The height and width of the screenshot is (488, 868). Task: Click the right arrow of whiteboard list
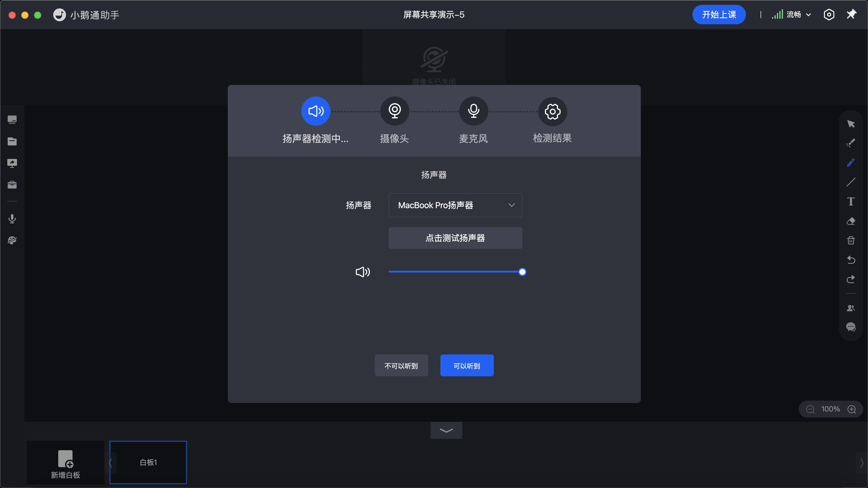pyautogui.click(x=862, y=463)
